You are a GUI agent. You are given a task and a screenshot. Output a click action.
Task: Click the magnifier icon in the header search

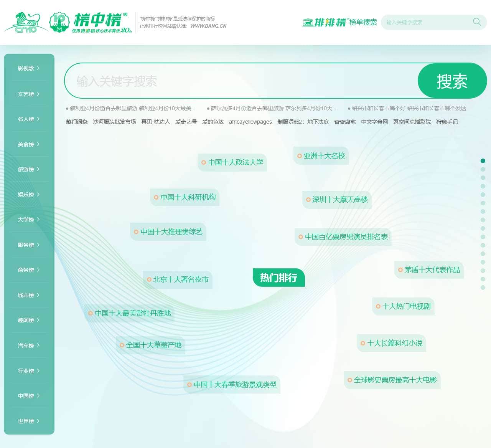coord(477,22)
